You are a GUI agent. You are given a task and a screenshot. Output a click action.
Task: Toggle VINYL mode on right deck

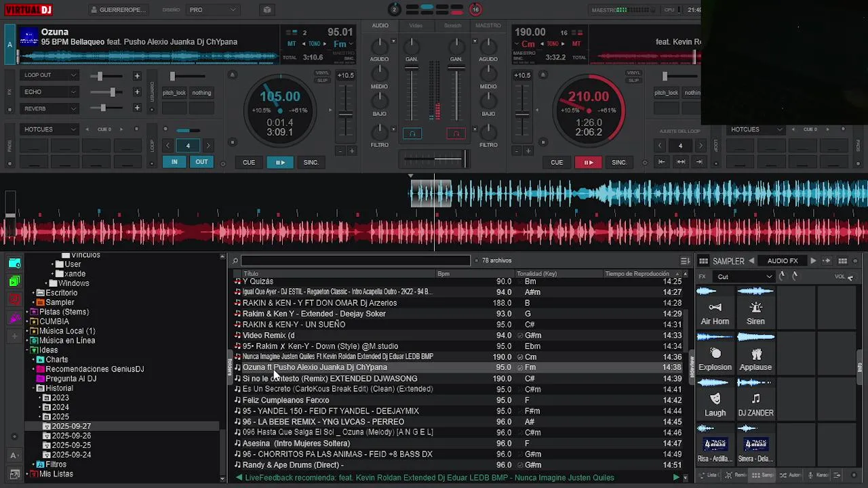(x=633, y=73)
